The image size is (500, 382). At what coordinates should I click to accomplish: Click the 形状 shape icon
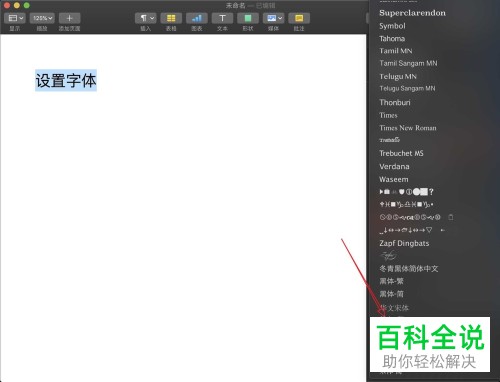click(x=248, y=18)
